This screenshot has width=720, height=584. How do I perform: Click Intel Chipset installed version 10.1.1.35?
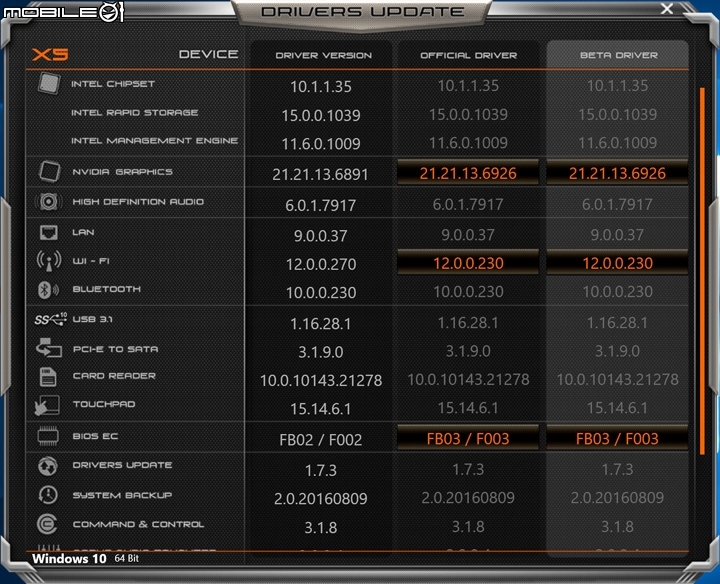pos(321,86)
